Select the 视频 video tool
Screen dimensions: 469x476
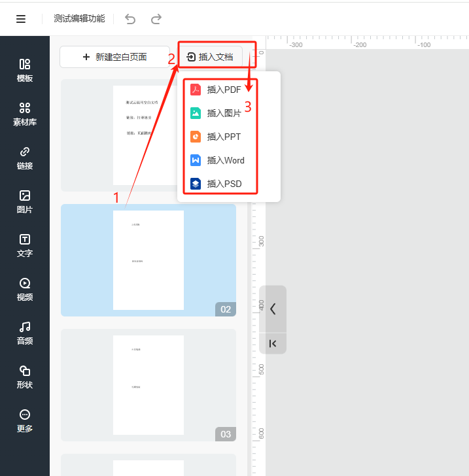(25, 290)
